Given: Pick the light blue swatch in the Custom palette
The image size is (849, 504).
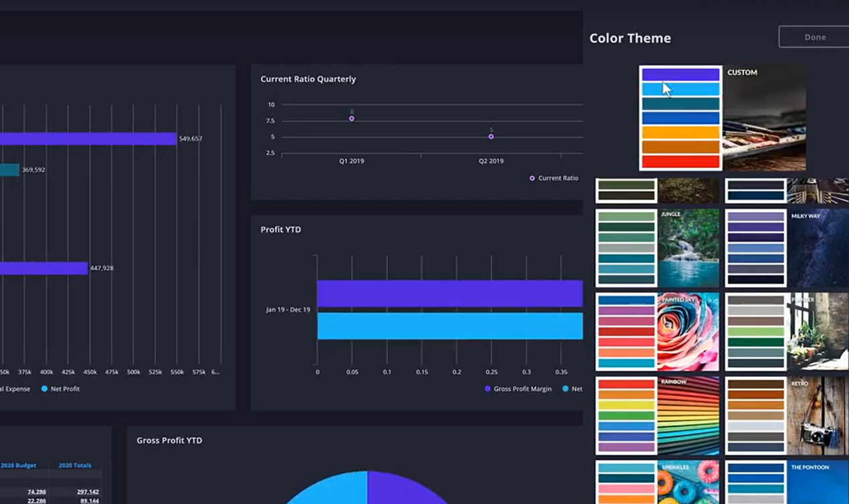Looking at the screenshot, I should [x=680, y=90].
